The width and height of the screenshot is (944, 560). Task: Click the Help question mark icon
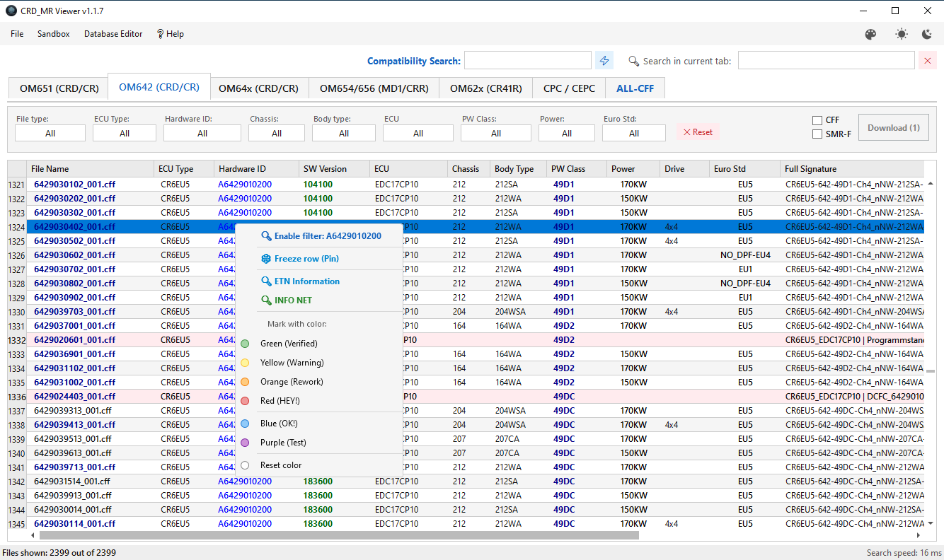pyautogui.click(x=161, y=34)
